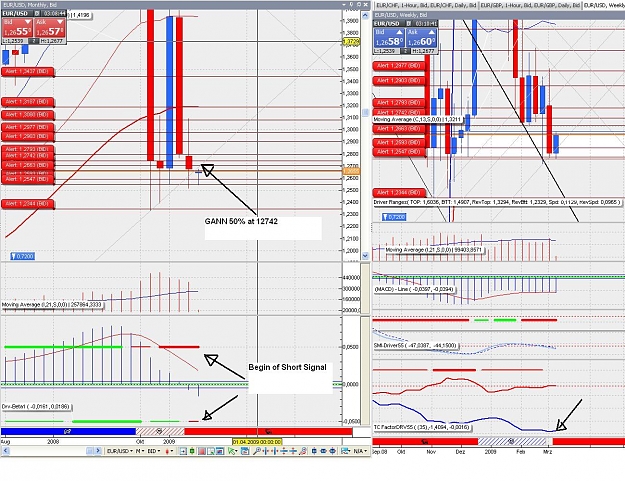
Task: Select Alert 1,2344 (BID) label on Monthly chart
Action: pyautogui.click(x=28, y=204)
